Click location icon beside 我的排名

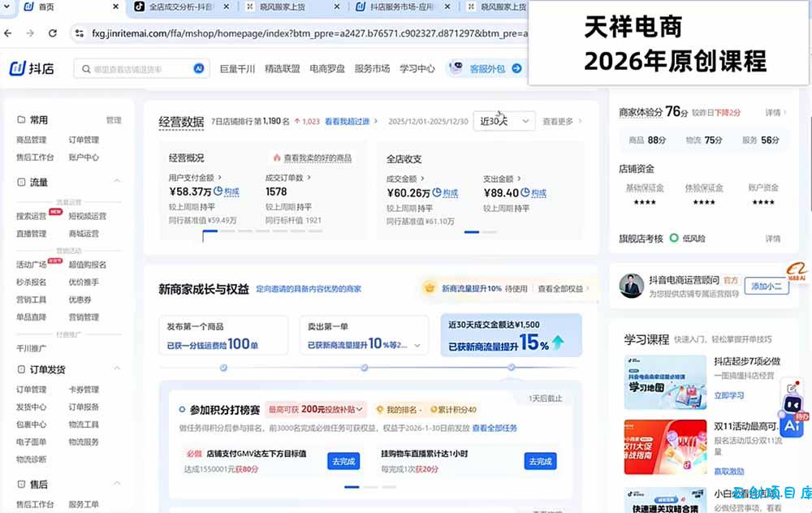coord(379,409)
